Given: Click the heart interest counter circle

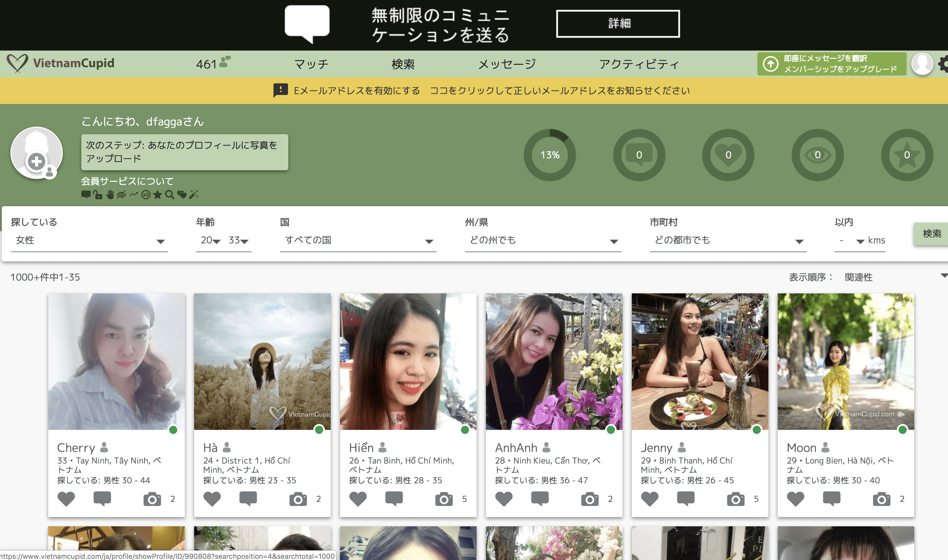Looking at the screenshot, I should click(728, 155).
